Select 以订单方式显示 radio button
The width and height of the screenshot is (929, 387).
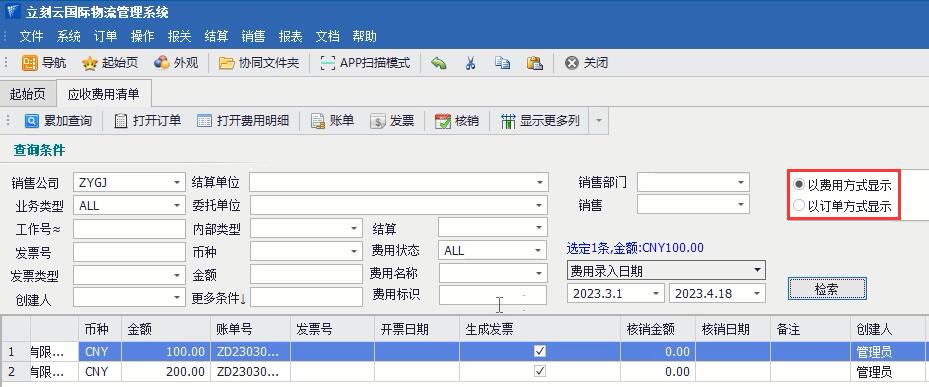tap(799, 206)
